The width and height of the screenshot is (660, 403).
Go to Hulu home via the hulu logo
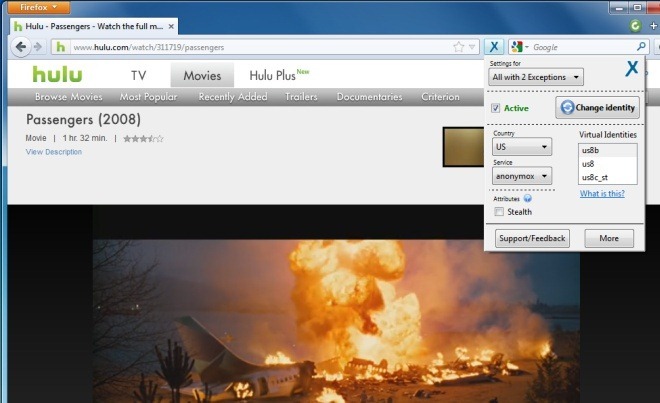coord(57,75)
